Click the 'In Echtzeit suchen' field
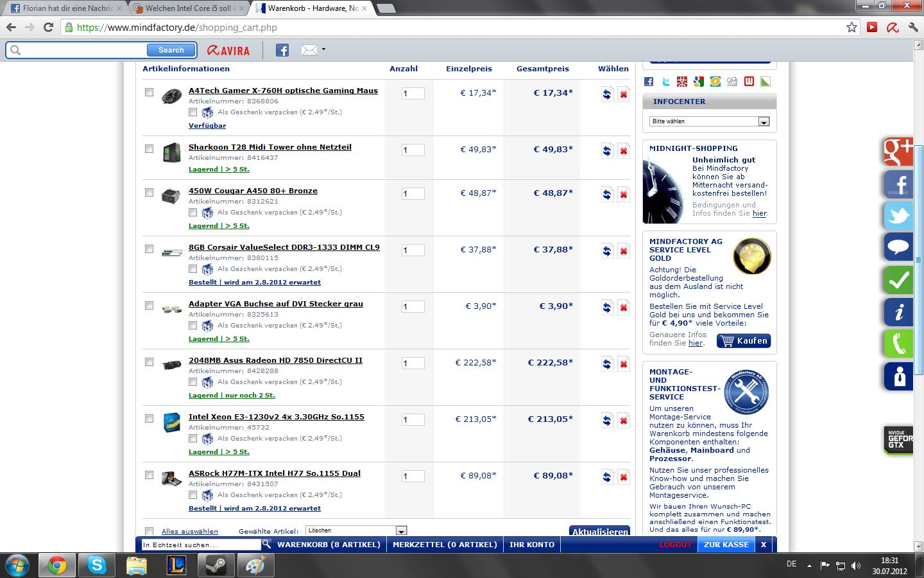Viewport: 924px width, 578px height. coord(201,545)
